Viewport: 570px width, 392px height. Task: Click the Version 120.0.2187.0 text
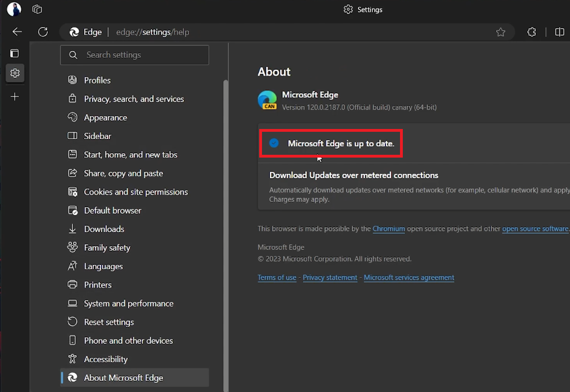pos(359,108)
